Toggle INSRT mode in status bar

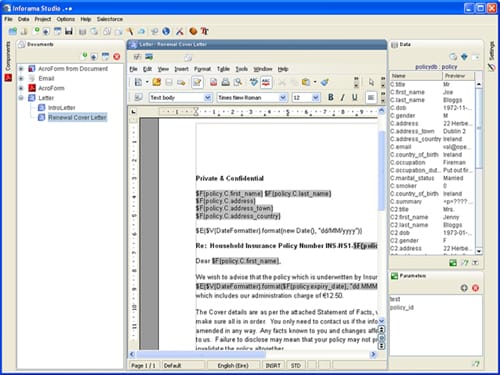click(273, 366)
